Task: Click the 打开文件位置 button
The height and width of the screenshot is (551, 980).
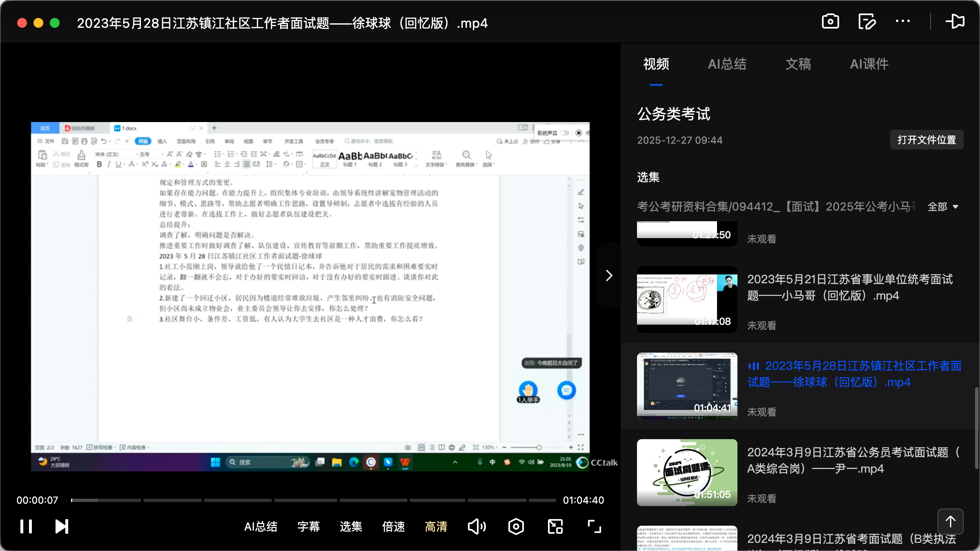Action: [x=927, y=140]
